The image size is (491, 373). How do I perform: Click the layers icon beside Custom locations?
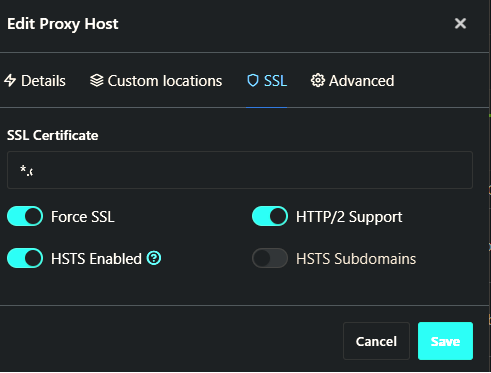pos(97,81)
